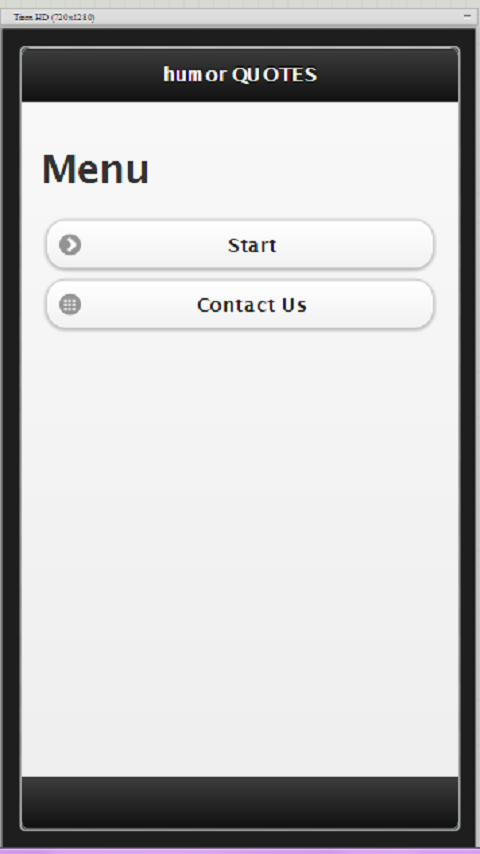This screenshot has height=854, width=480.
Task: Click the dark footer bar
Action: pyautogui.click(x=240, y=803)
